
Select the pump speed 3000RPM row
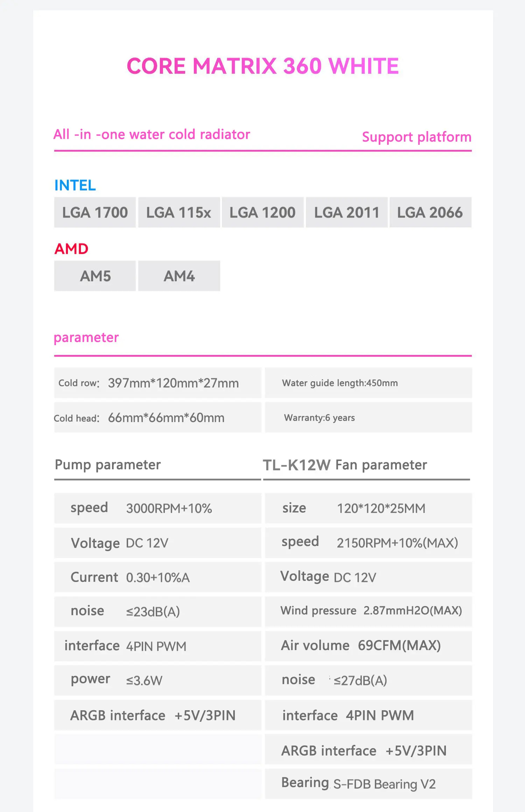pyautogui.click(x=157, y=508)
